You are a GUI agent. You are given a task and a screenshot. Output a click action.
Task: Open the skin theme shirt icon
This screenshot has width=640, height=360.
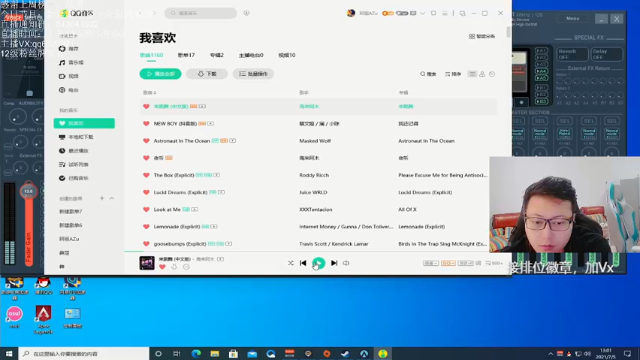[x=433, y=13]
